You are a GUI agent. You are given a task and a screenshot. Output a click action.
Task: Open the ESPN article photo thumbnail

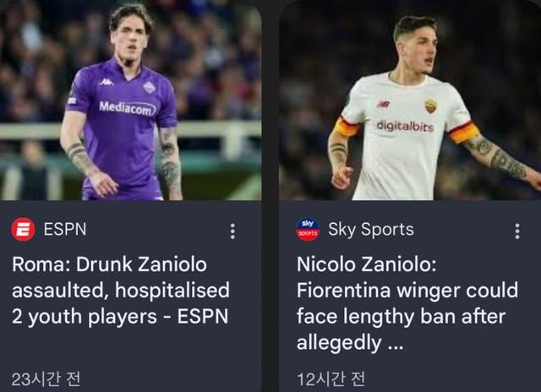(x=131, y=100)
